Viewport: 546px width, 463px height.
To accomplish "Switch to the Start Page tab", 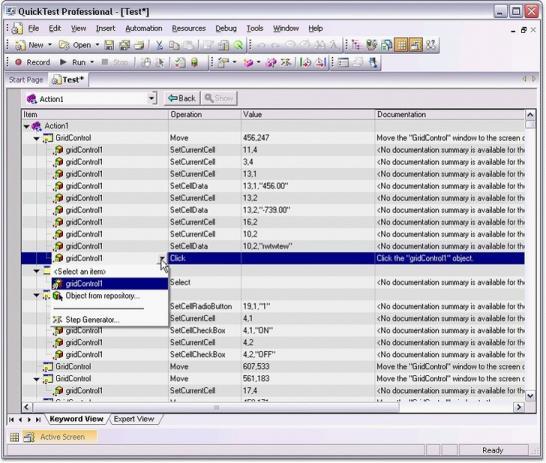I will click(26, 80).
